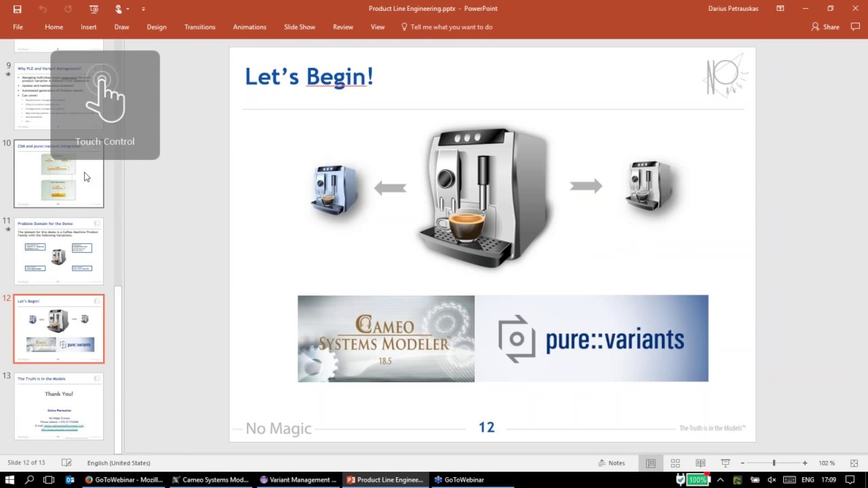Select slide 11 Problem Domain thumbnail
Image resolution: width=868 pixels, height=488 pixels.
point(59,251)
